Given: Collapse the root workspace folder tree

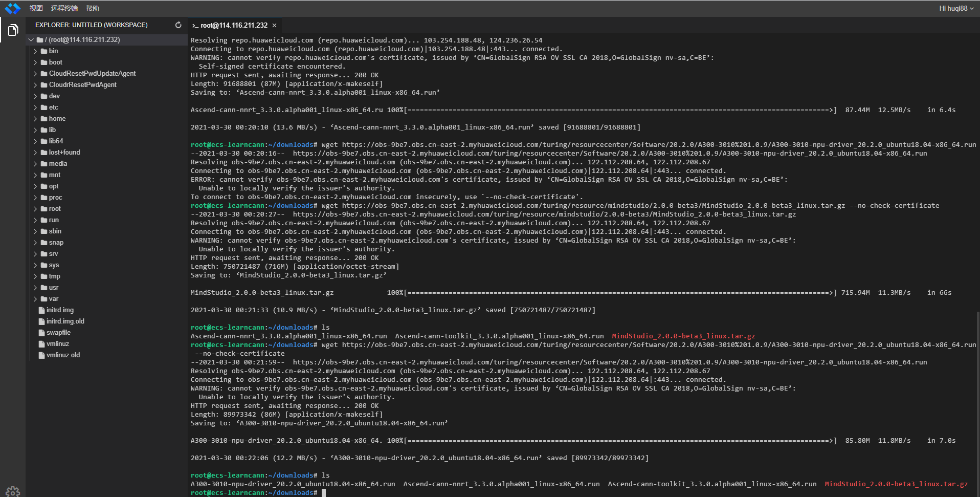Looking at the screenshot, I should click(31, 39).
